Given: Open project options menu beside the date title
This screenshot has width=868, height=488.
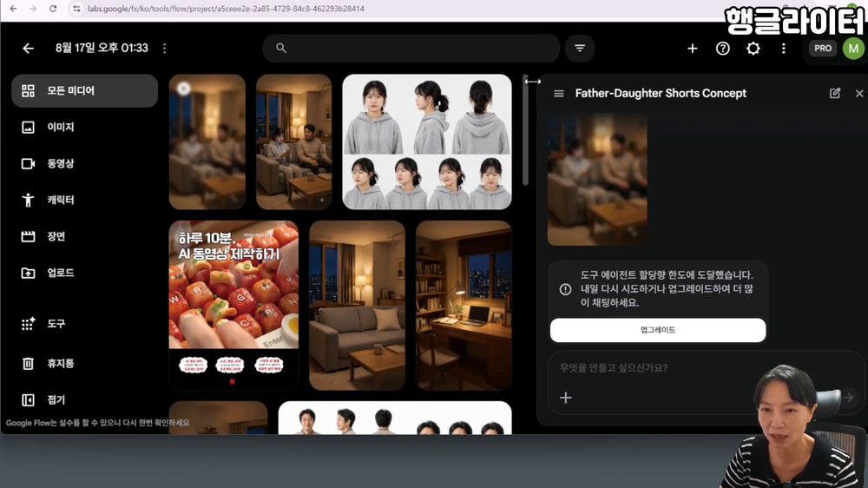Looking at the screenshot, I should click(164, 49).
